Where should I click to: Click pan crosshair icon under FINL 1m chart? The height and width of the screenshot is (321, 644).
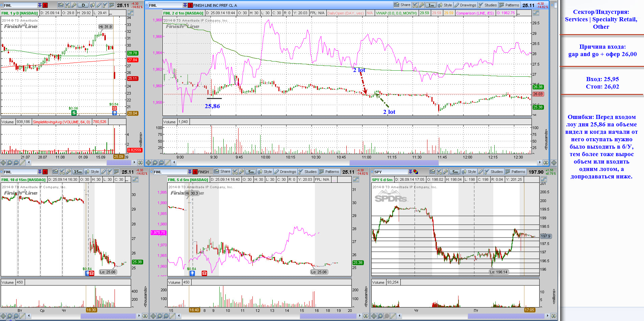pos(148,163)
